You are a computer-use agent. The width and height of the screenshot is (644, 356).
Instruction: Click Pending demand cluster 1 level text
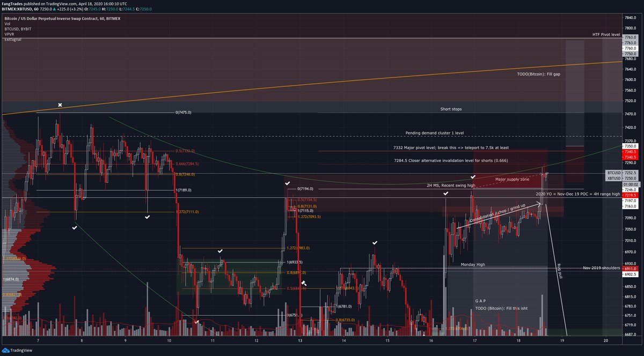pyautogui.click(x=435, y=132)
